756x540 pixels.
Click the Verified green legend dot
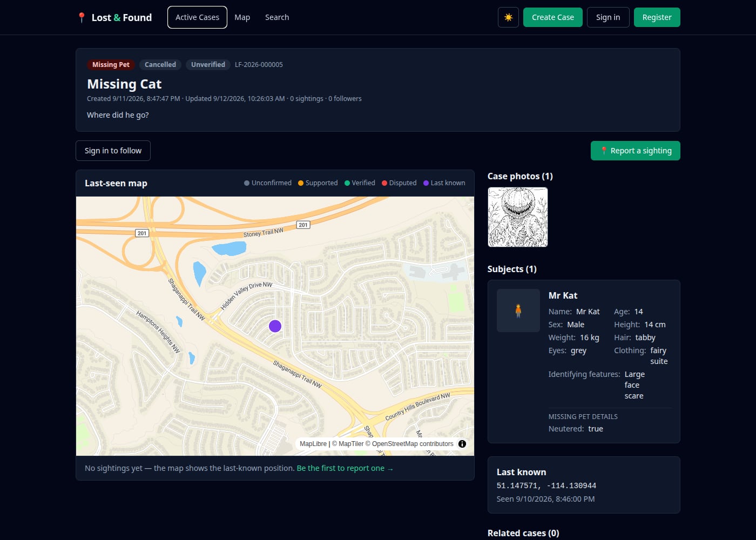pos(347,183)
